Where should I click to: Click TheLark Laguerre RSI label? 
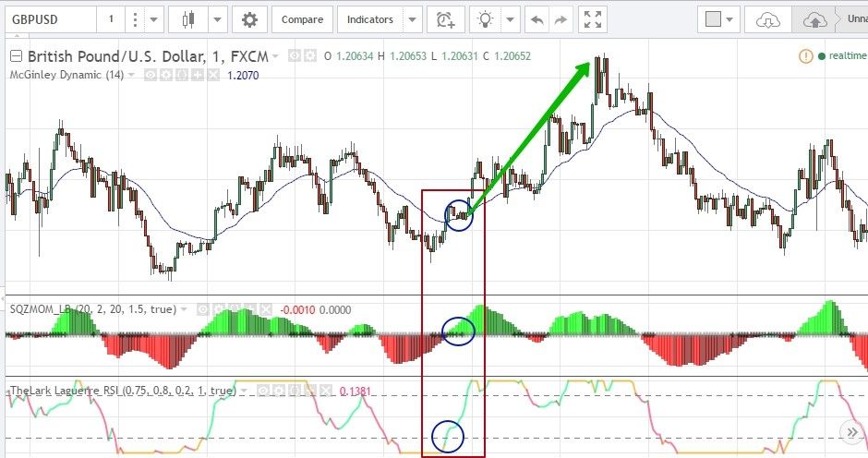click(123, 391)
